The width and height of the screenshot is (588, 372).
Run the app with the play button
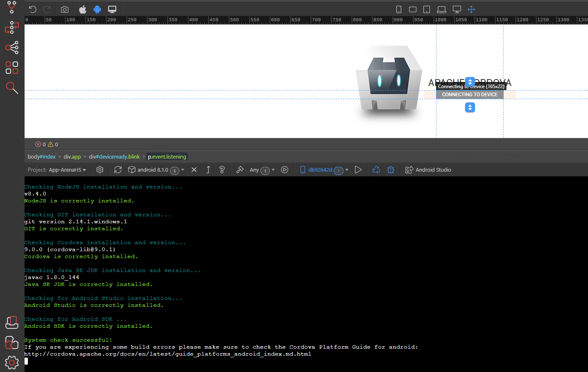click(x=358, y=170)
